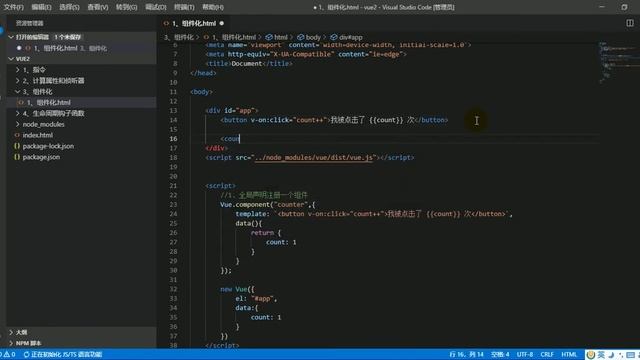640x360 pixels.
Task: Click the JS/TS language initializing status
Action: 63,354
